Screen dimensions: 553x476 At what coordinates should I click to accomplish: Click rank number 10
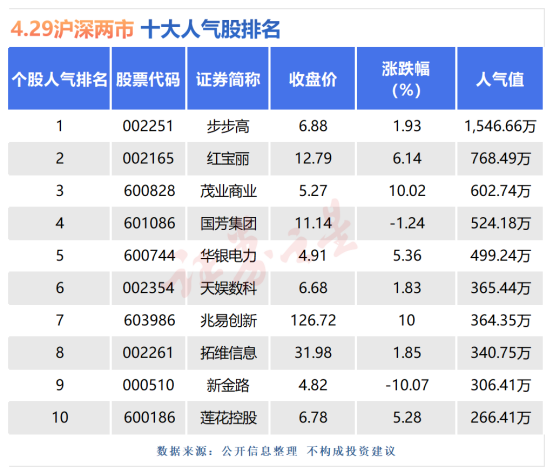[60, 417]
